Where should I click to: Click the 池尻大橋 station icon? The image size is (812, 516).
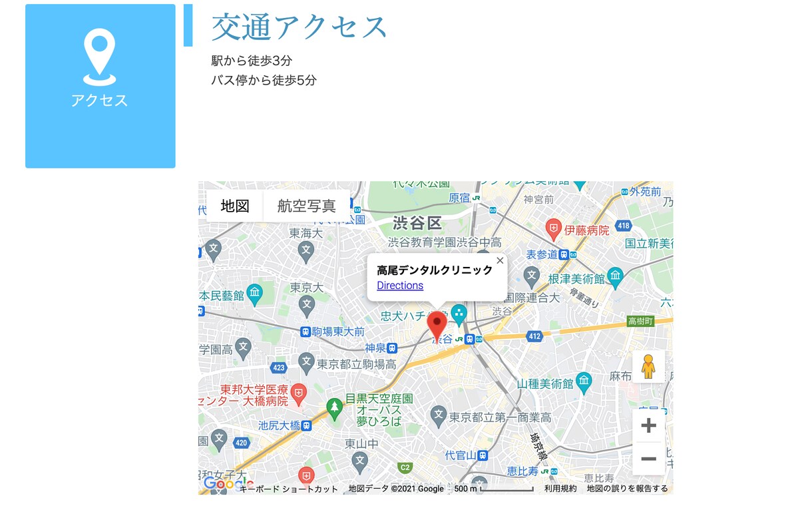pos(307,425)
